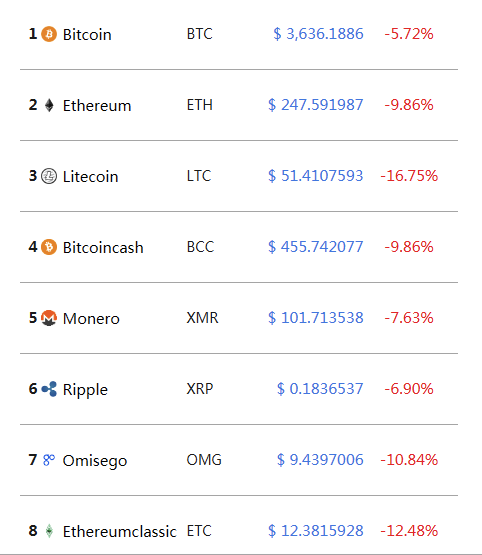The width and height of the screenshot is (482, 555).
Task: Click the blue Ripple logo icon
Action: point(49,389)
